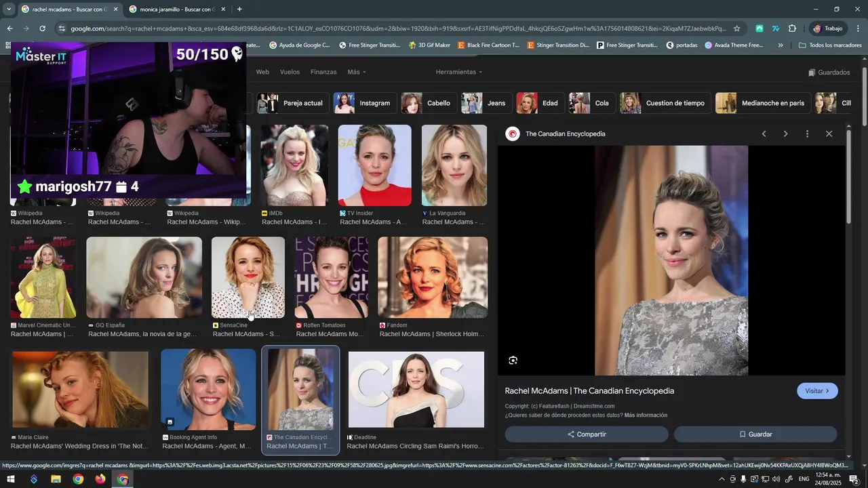Share the image with Compartir
The width and height of the screenshot is (868, 488).
[587, 434]
